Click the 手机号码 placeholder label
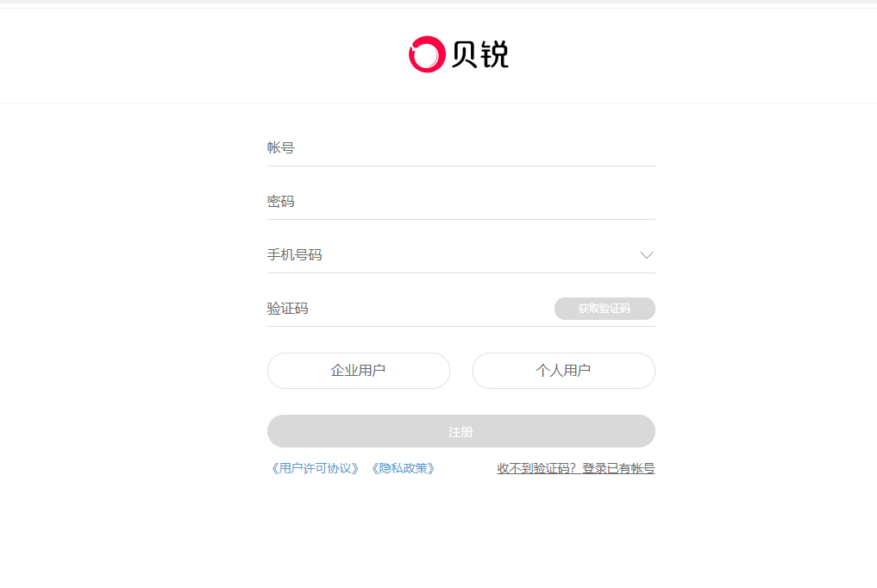This screenshot has height=588, width=877. [x=294, y=255]
